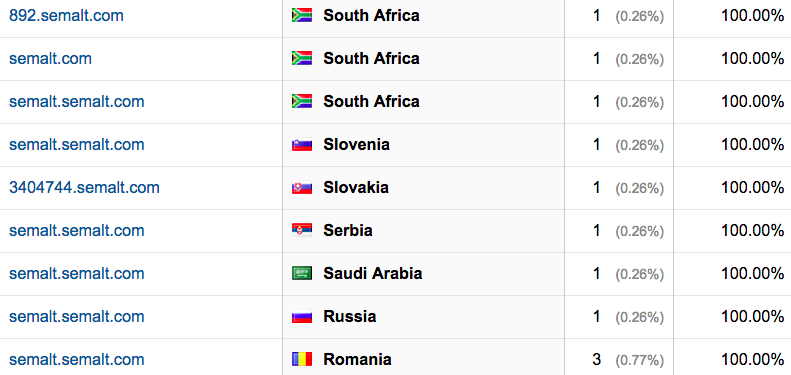Open semalt.semalt.com link in Romania row

77,360
